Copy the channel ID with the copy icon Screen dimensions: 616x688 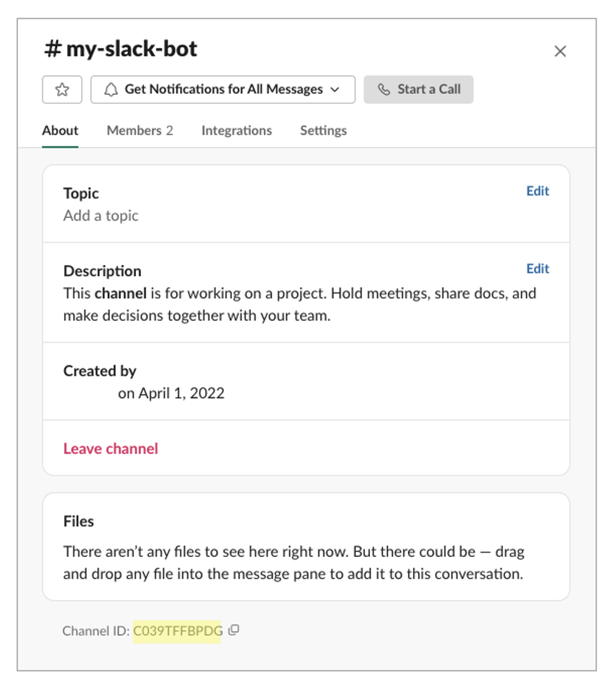click(234, 630)
